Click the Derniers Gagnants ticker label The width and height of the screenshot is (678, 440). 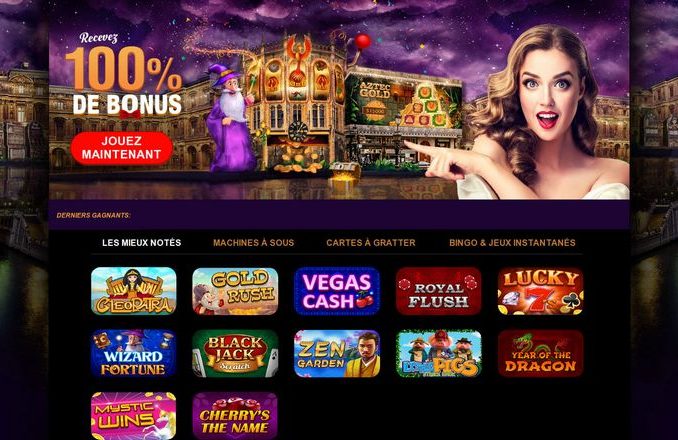coord(93,215)
